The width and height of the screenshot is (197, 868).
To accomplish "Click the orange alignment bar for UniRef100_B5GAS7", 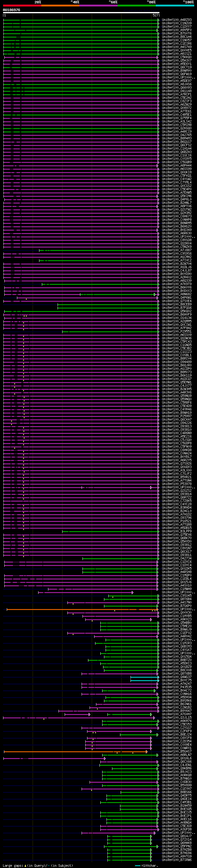I will click(76, 751).
